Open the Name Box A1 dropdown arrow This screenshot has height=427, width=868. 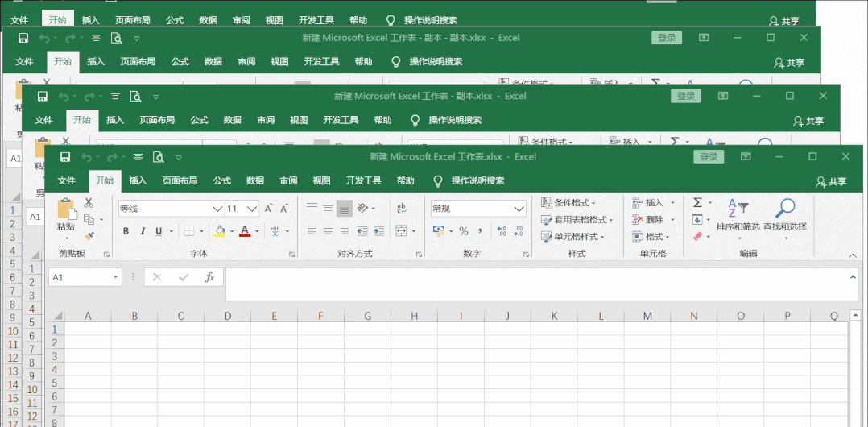[x=116, y=277]
